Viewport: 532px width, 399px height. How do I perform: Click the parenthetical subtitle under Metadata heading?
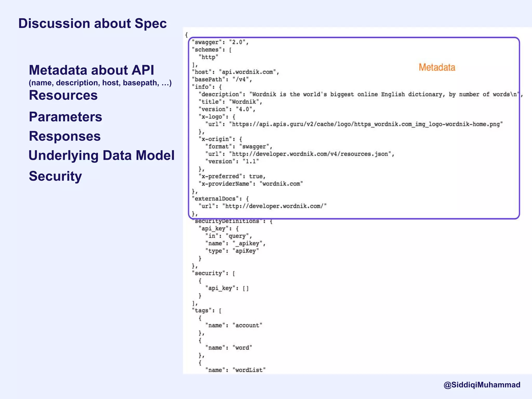coord(100,83)
